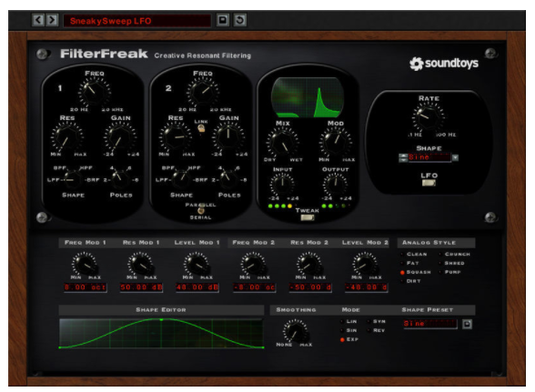Click the Res Mod 1 50.00 dB field
Viewport: 535px width, 392px height.
[x=141, y=287]
